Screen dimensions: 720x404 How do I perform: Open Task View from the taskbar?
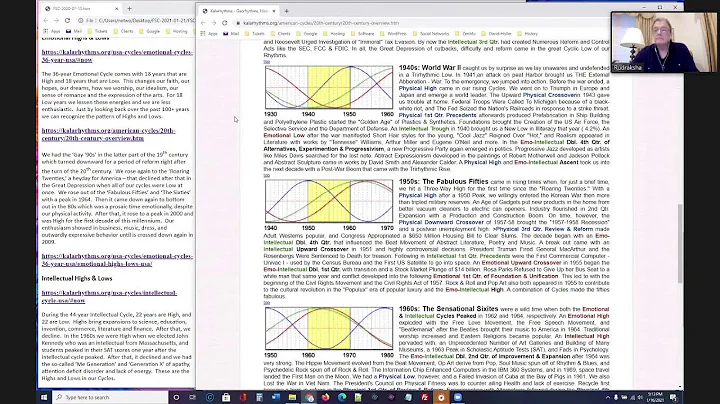192,397
